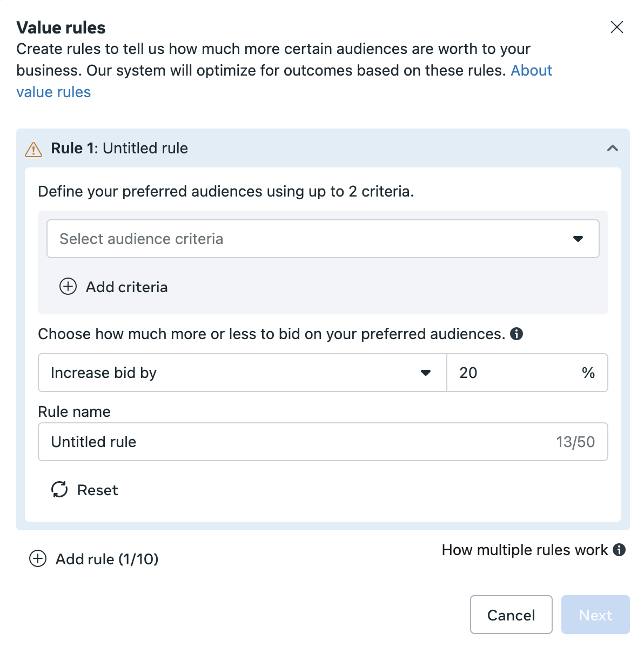
Task: Click the warning triangle icon on Rule 1
Action: 33,149
